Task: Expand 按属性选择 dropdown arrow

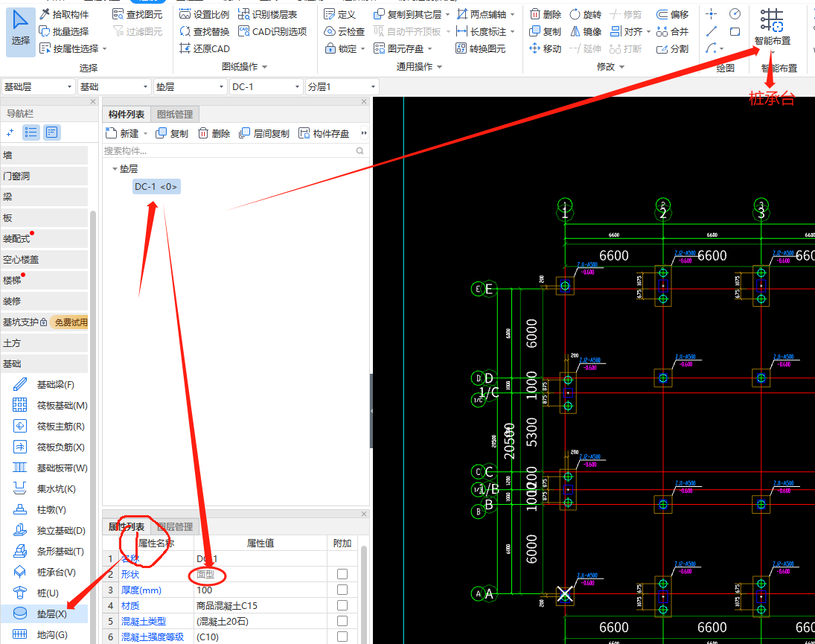Action: (x=104, y=49)
